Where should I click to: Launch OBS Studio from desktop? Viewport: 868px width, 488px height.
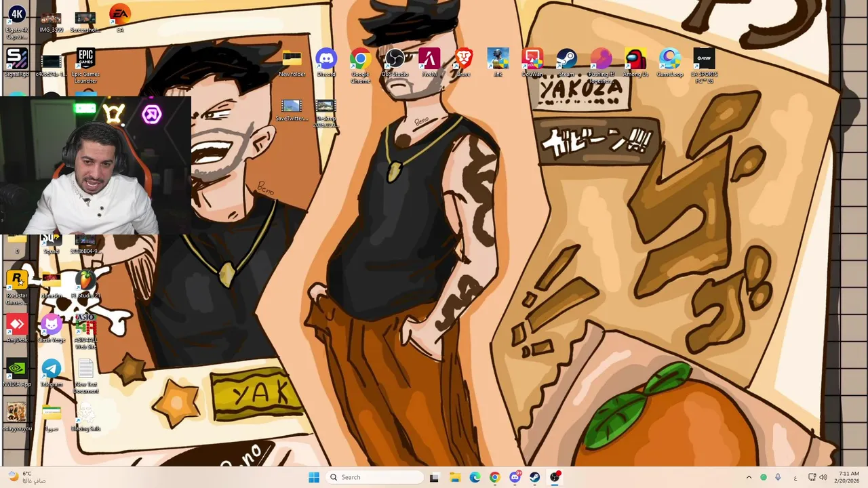click(x=395, y=63)
